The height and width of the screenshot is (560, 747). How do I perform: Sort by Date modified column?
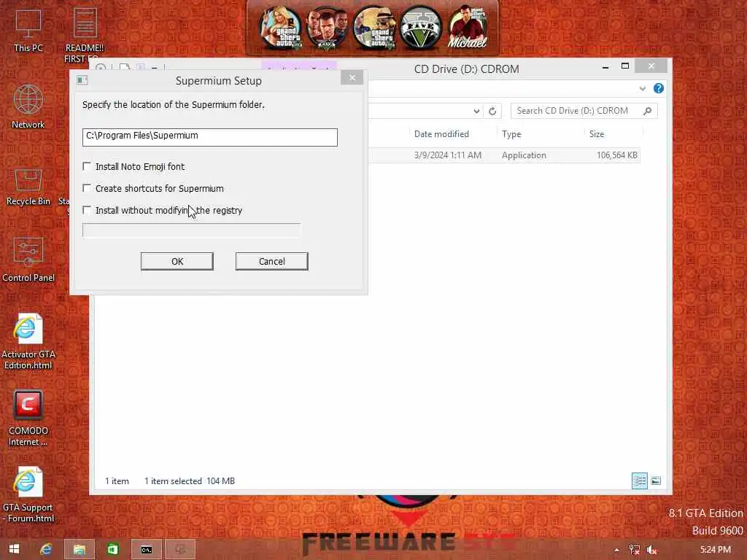click(x=441, y=134)
